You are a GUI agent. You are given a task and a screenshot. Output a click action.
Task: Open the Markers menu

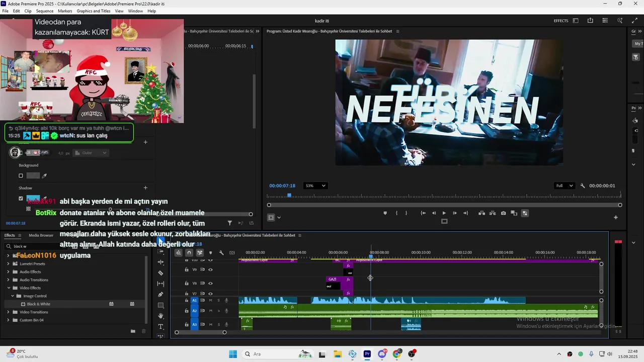65,11
